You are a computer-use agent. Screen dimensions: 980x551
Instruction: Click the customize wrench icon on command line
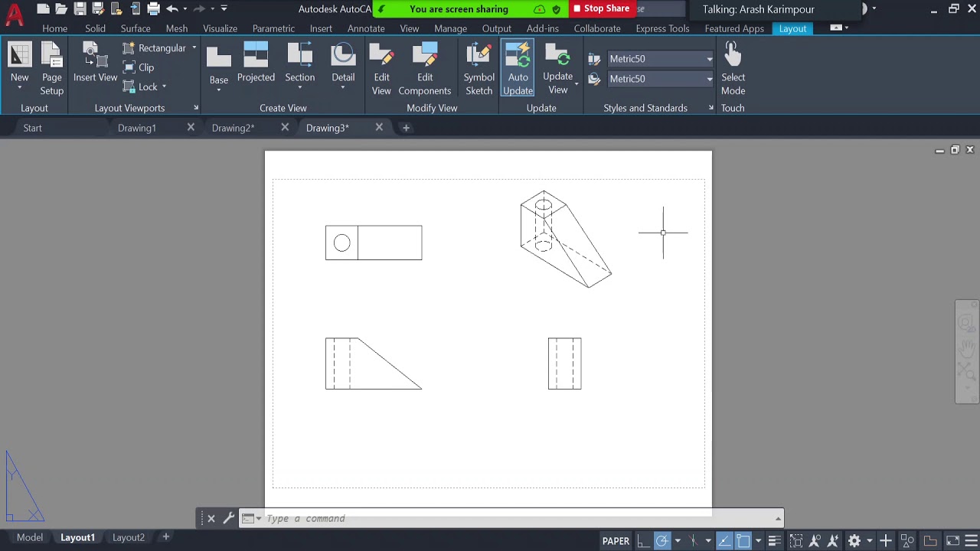(228, 518)
